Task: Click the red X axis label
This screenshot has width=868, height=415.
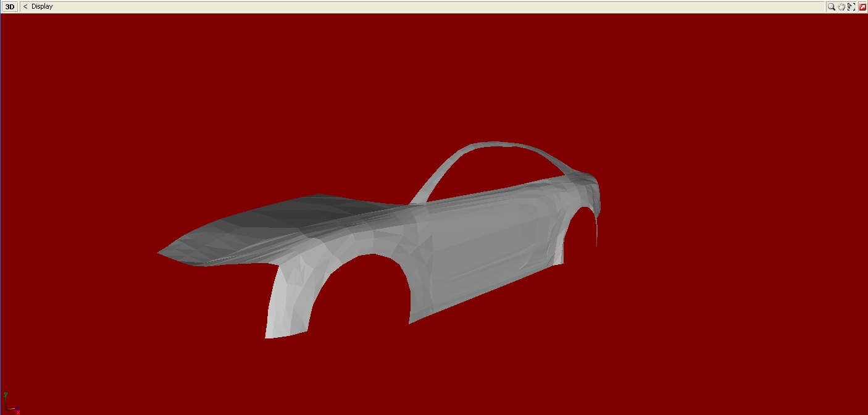Action: point(19,412)
